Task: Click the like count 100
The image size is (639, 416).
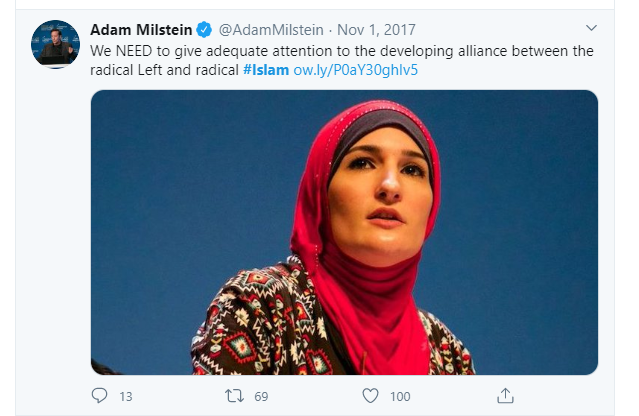Action: point(400,397)
